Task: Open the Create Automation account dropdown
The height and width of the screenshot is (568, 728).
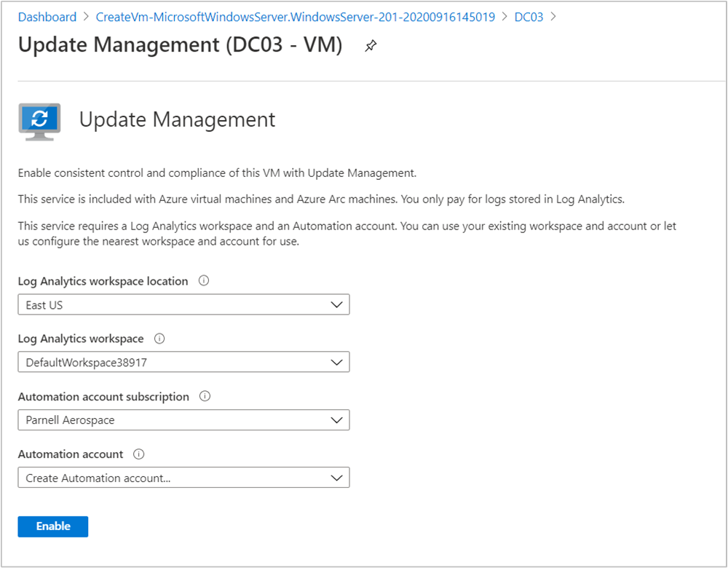Action: (x=184, y=478)
